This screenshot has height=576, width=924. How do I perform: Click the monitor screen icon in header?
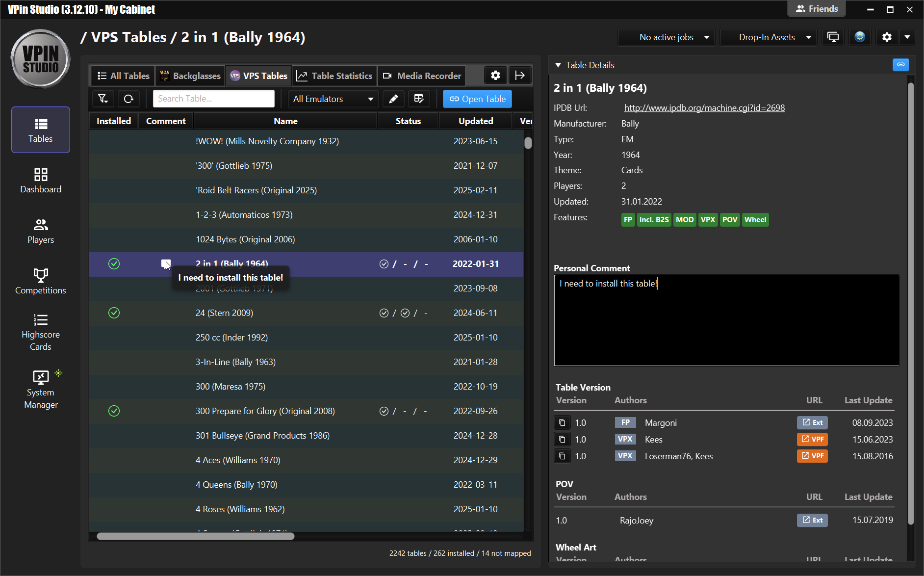click(833, 37)
